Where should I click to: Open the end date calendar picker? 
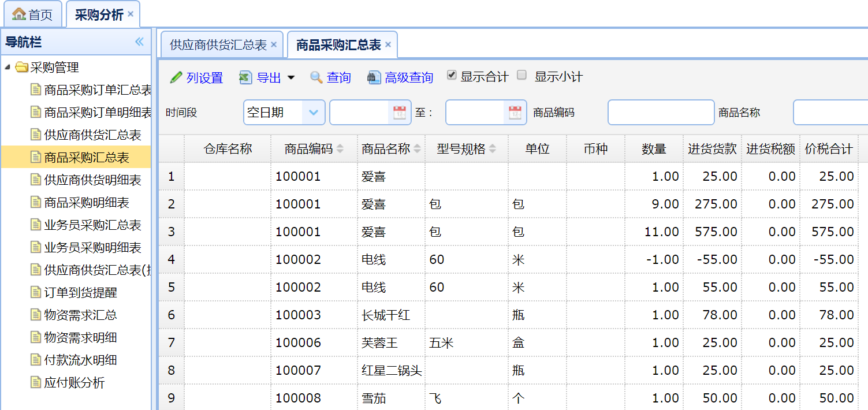(x=515, y=113)
